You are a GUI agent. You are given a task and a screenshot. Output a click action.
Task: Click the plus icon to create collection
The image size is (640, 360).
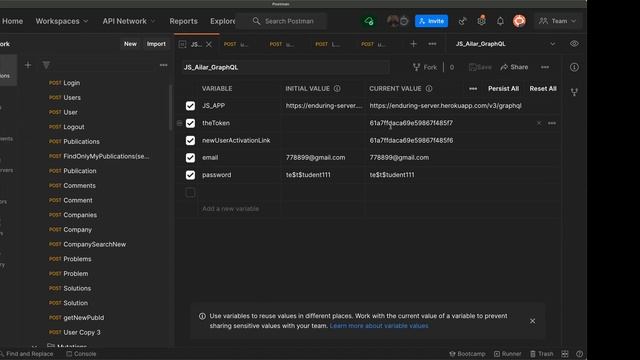pos(28,65)
